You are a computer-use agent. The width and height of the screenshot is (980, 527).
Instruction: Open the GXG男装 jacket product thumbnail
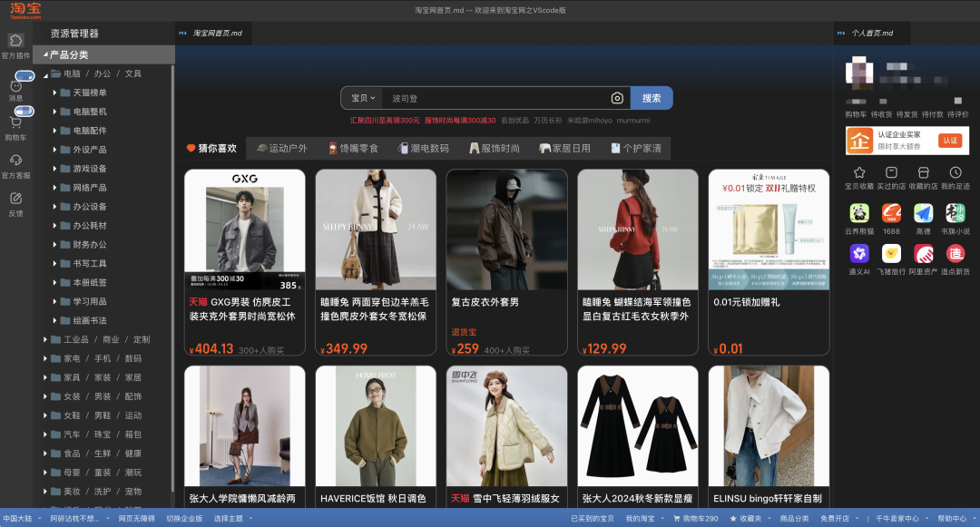(245, 229)
